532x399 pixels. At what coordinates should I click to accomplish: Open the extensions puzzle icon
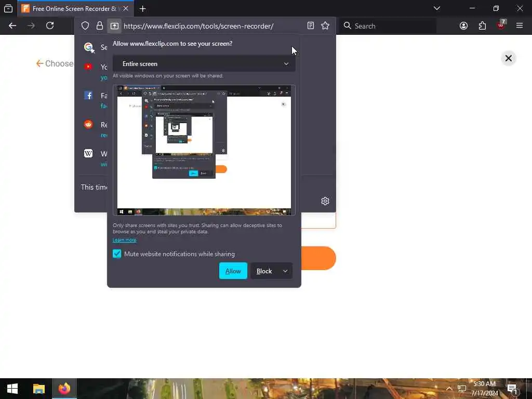tap(482, 26)
